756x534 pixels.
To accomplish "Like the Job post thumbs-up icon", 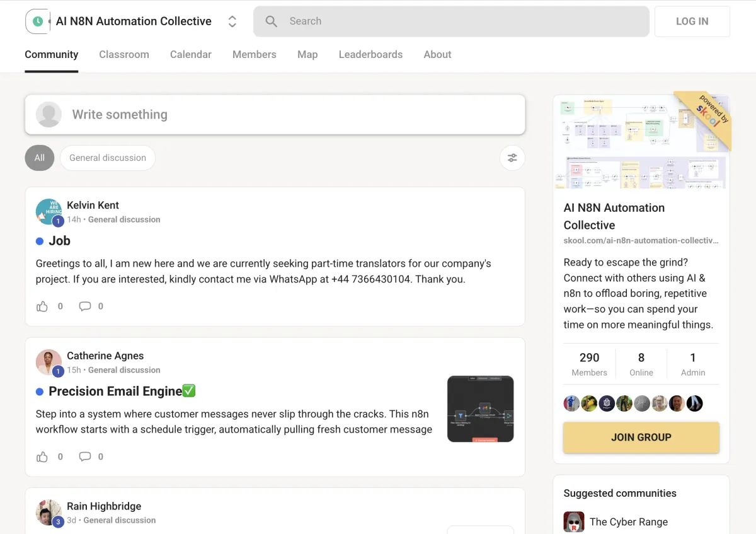I will [x=42, y=306].
